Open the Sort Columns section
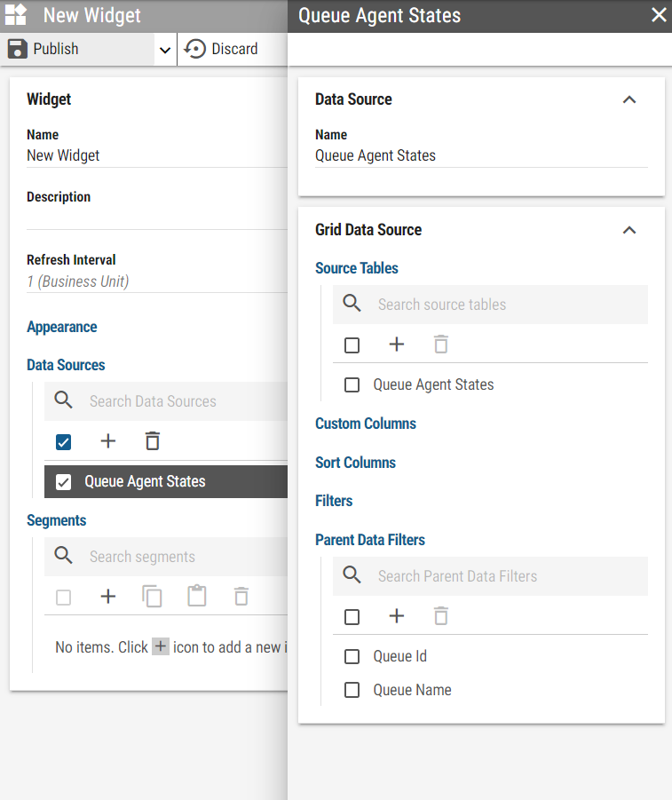672x800 pixels. (355, 463)
